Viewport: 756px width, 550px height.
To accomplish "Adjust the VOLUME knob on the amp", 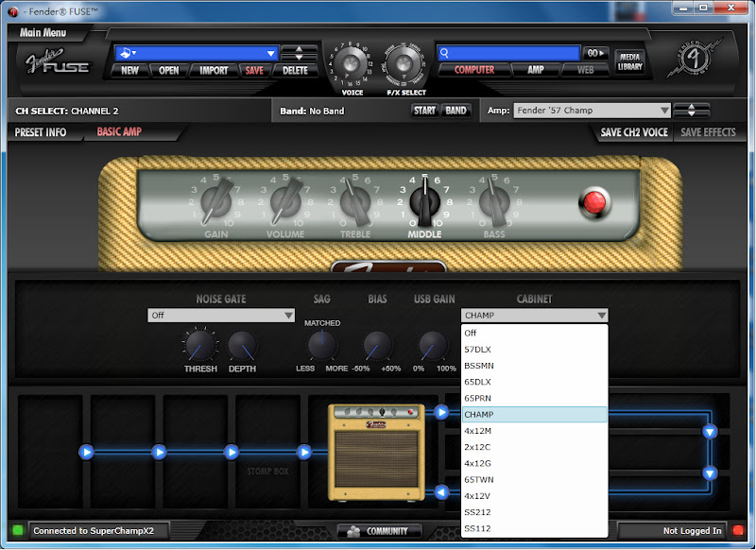I will [285, 202].
